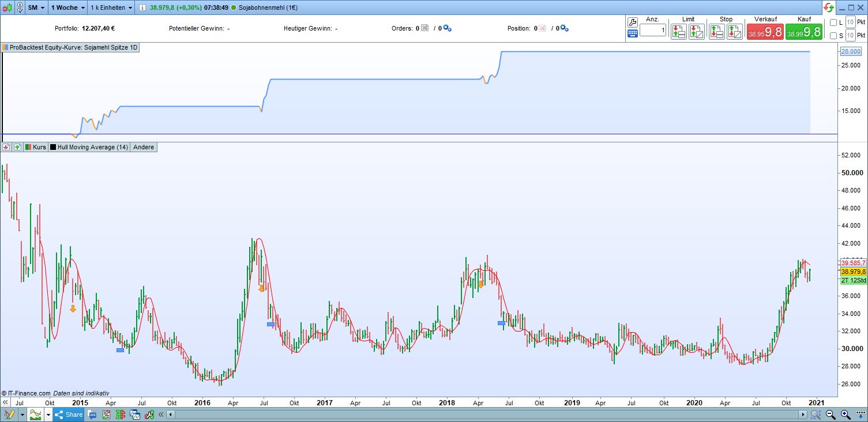Image resolution: width=868 pixels, height=422 pixels.
Task: Open the Orders gear settings icon
Action: click(447, 28)
